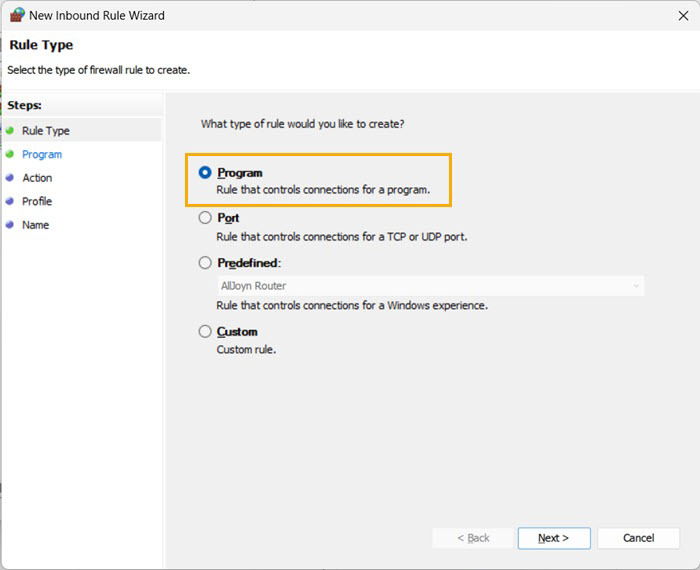Select the Action step in Steps list
This screenshot has height=570, width=700.
37,178
